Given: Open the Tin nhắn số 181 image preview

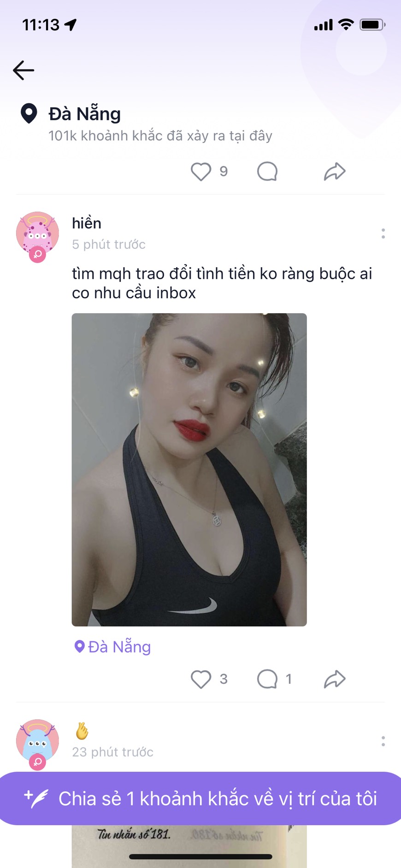Looking at the screenshot, I should pyautogui.click(x=189, y=846).
